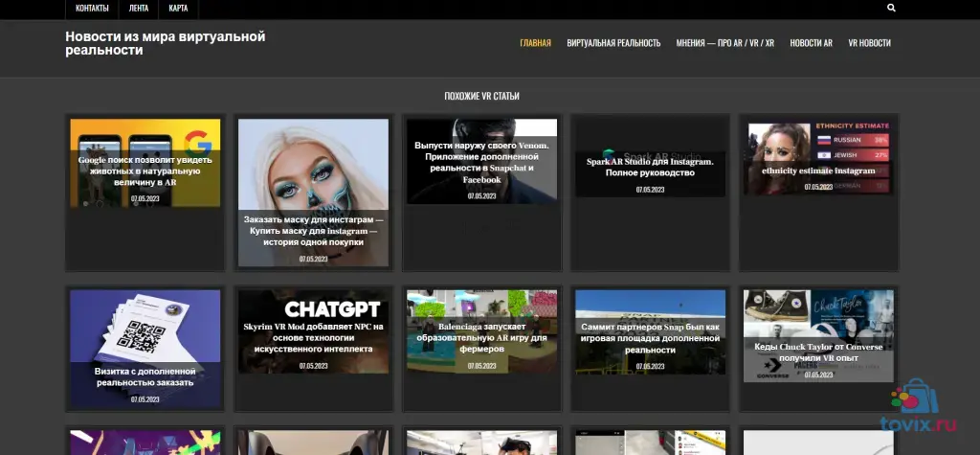Open article Заказать маску для инстаграм

pyautogui.click(x=314, y=231)
